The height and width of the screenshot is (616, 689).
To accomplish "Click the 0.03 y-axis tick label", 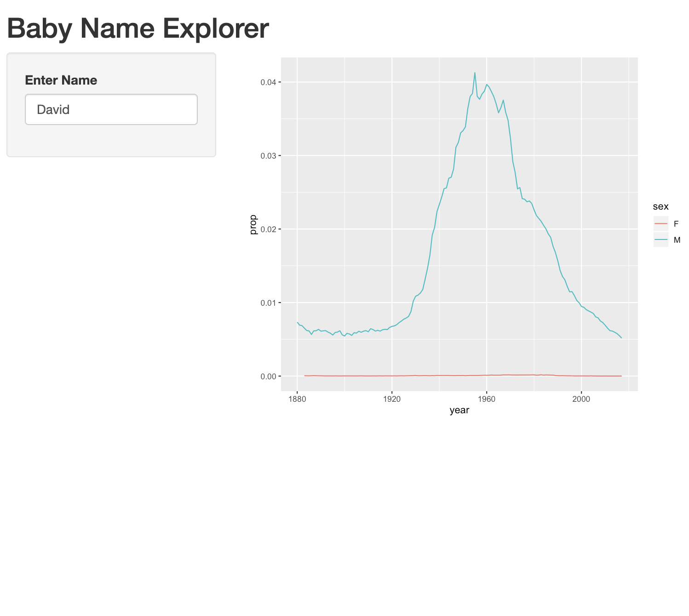I will 268,156.
